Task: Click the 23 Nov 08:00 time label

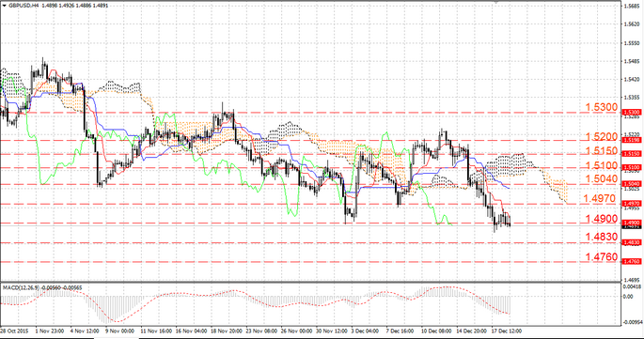Action: pos(261,331)
